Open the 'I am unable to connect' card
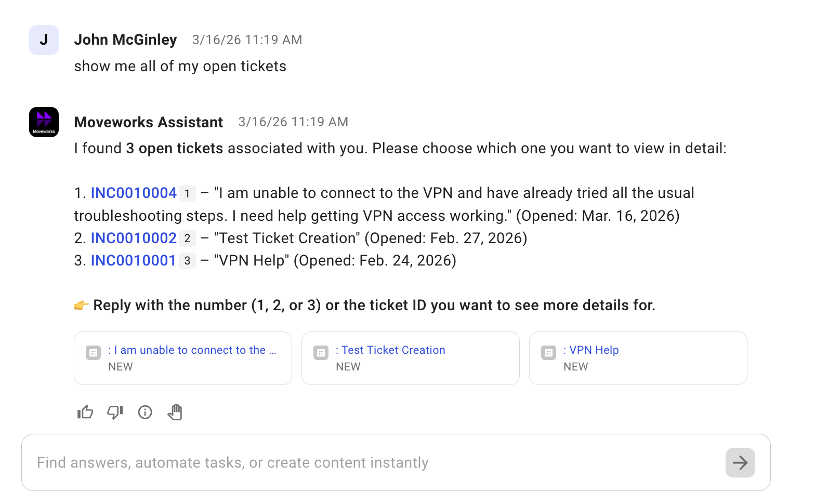Viewport: 815px width, 504px height. point(192,350)
